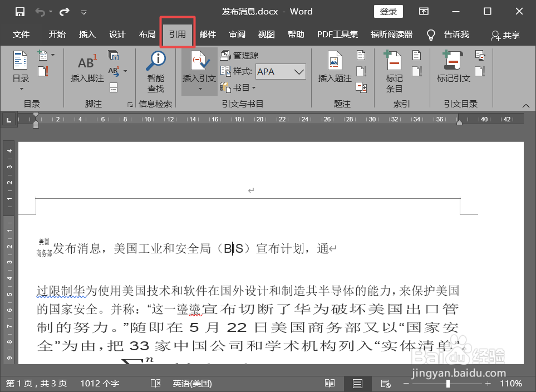Screen dimensions: 536x392
Task: Click 智能查找 smart lookup
Action: tap(156, 71)
